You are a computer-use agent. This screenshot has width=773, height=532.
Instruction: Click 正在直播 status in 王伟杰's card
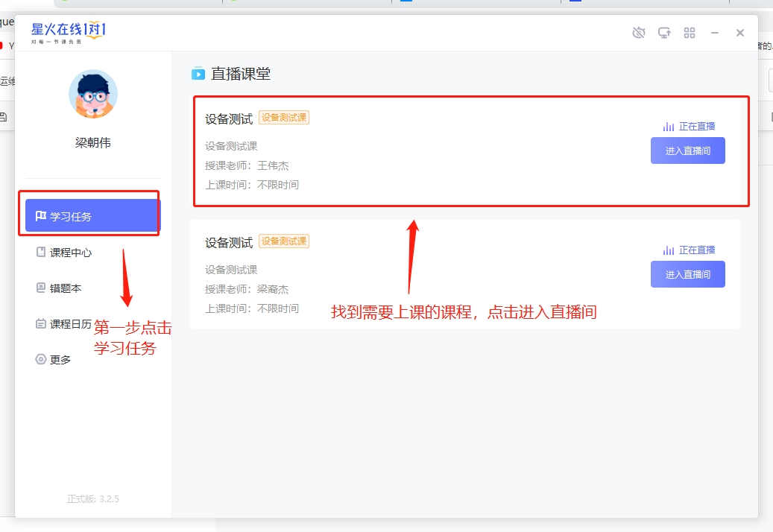point(689,127)
